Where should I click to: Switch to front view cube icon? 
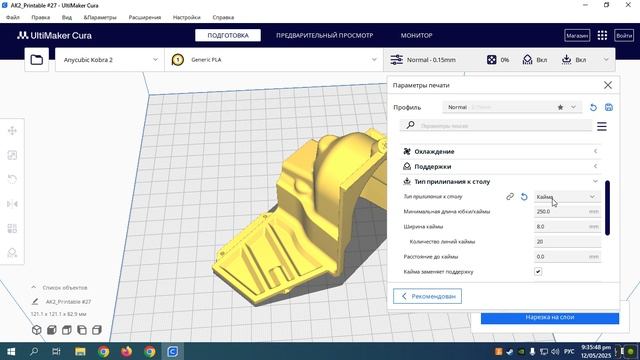pos(52,330)
